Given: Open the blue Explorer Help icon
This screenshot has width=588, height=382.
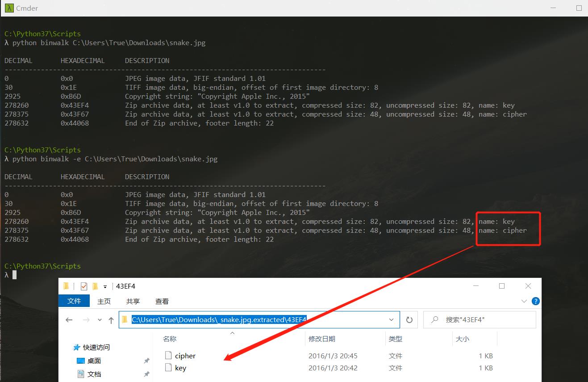Looking at the screenshot, I should (x=536, y=301).
